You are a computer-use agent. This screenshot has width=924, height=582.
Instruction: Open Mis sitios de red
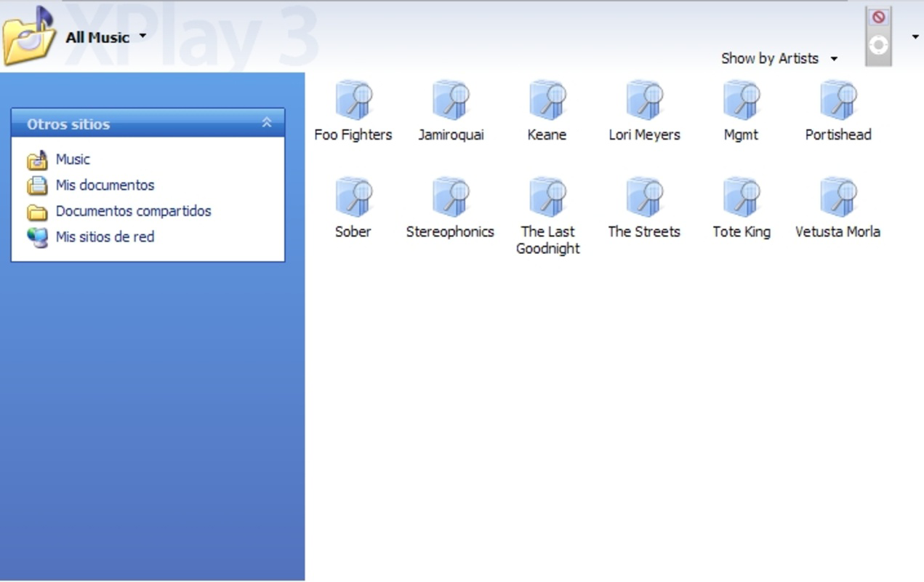click(x=105, y=236)
